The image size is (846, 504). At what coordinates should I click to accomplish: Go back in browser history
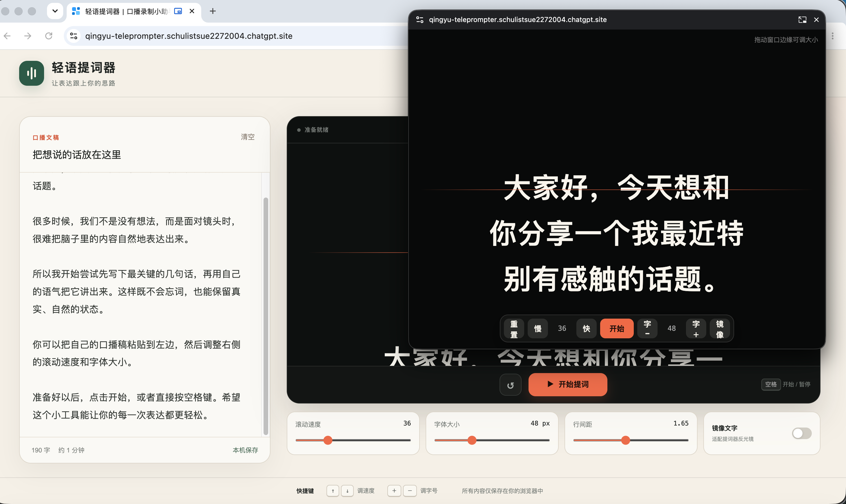[8, 36]
